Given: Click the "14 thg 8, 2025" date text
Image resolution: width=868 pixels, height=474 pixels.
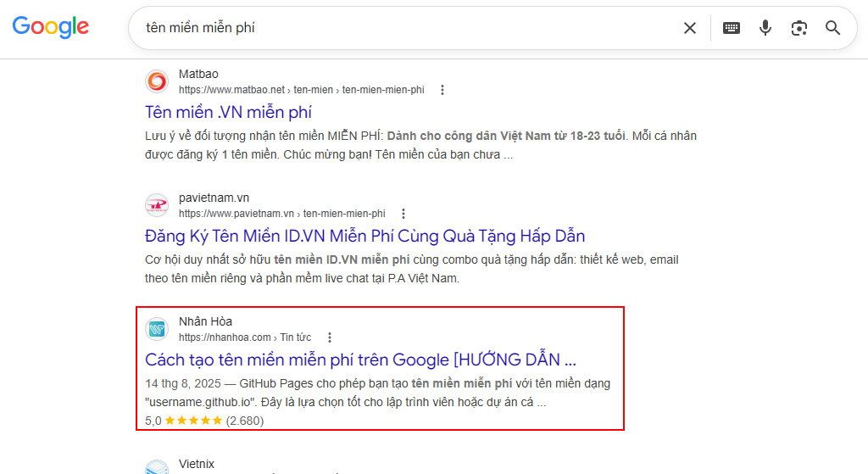Looking at the screenshot, I should point(183,384).
